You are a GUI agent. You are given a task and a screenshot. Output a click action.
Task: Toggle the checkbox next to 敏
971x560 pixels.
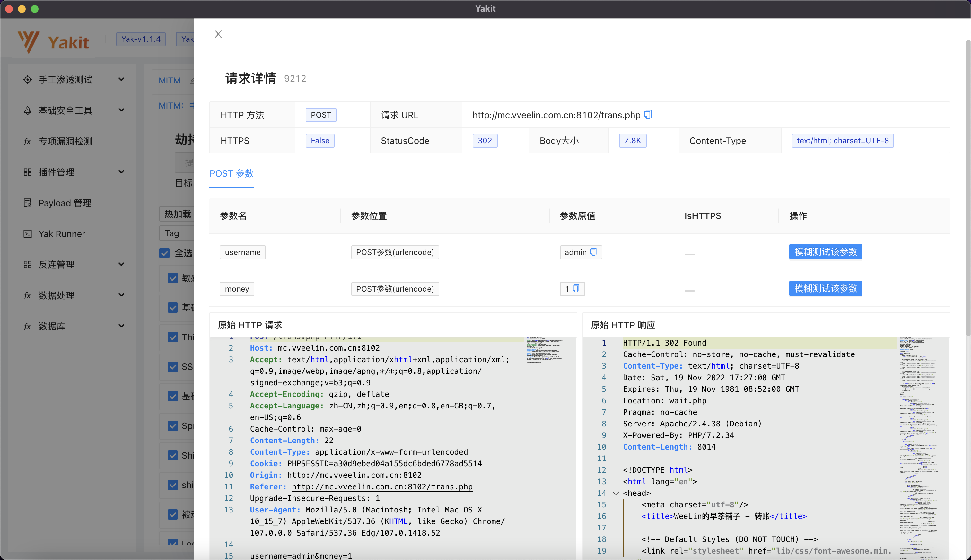click(173, 278)
